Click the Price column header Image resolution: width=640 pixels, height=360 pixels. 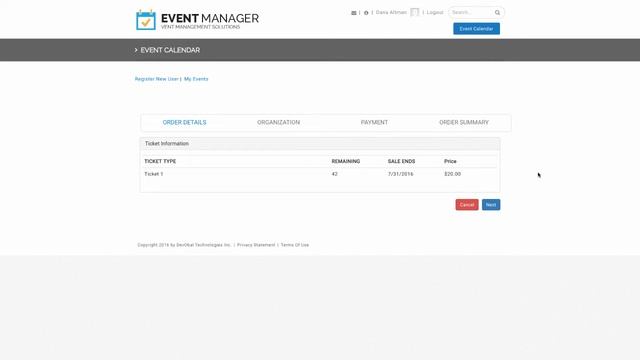tap(450, 161)
